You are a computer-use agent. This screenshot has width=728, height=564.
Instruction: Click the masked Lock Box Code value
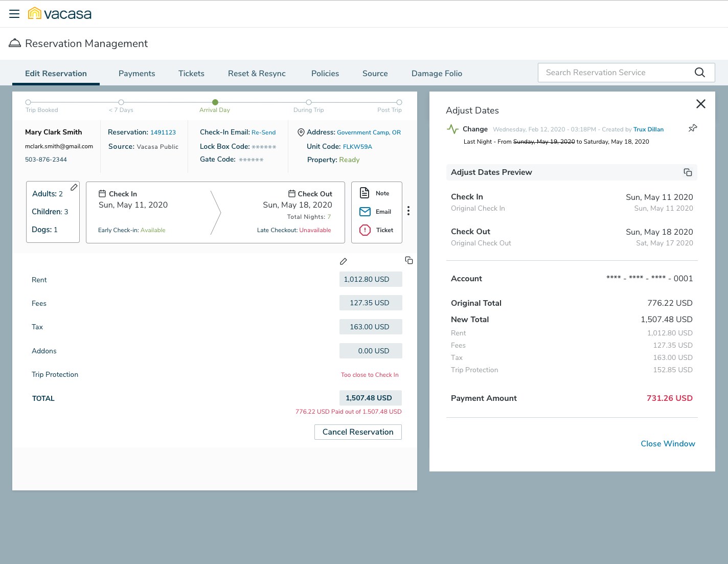coord(264,147)
